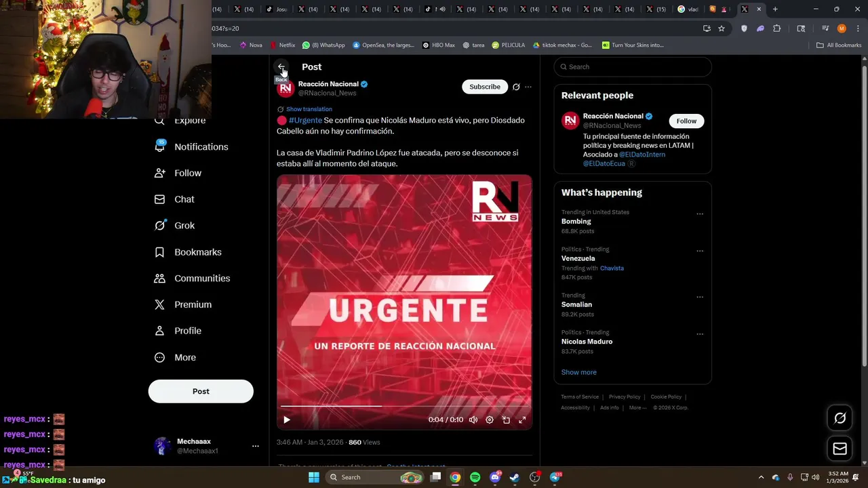Click the X search field
This screenshot has height=488, width=868.
[x=633, y=66]
